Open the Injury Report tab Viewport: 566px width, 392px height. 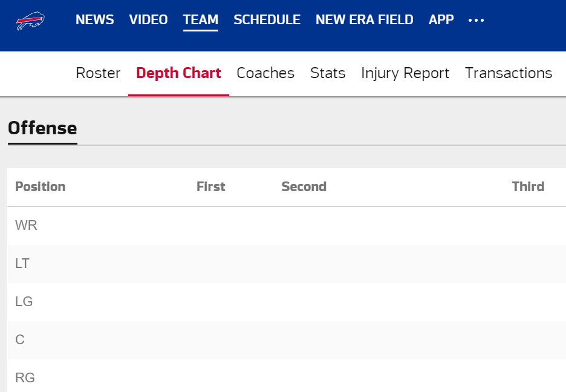[405, 73]
